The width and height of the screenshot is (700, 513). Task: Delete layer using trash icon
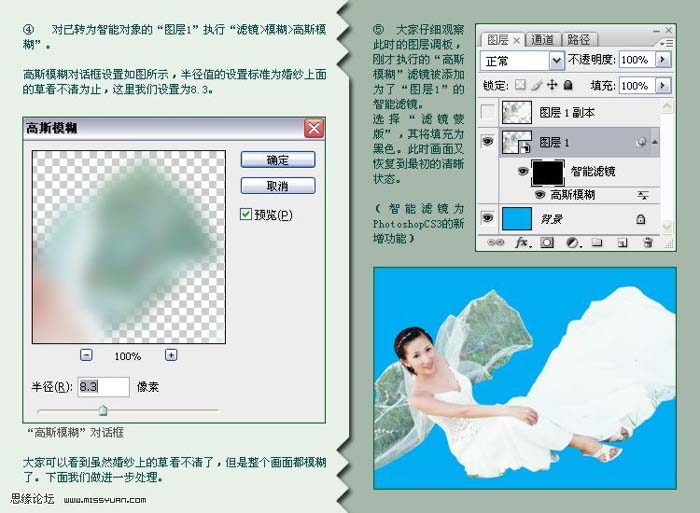647,242
